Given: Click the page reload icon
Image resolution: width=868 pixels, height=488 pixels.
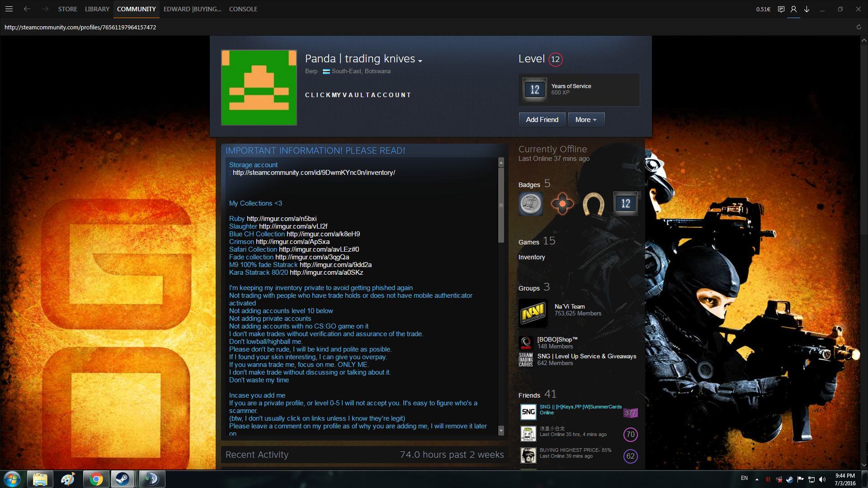Looking at the screenshot, I should [x=859, y=27].
